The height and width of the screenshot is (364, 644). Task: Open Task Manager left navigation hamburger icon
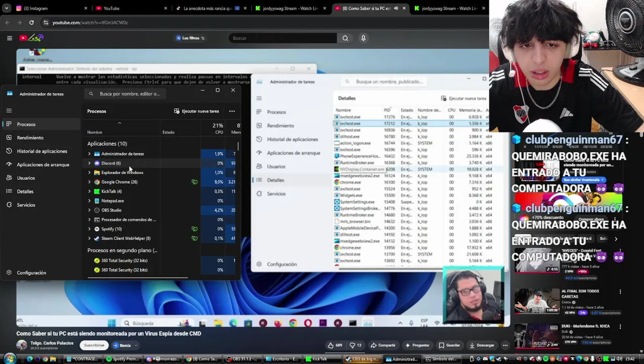[9, 110]
